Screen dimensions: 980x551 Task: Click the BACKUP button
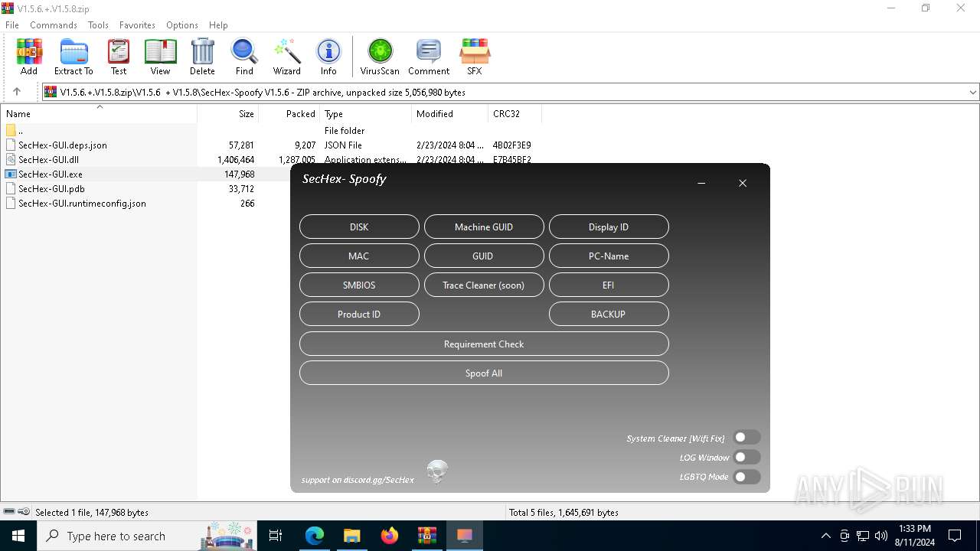(x=609, y=314)
